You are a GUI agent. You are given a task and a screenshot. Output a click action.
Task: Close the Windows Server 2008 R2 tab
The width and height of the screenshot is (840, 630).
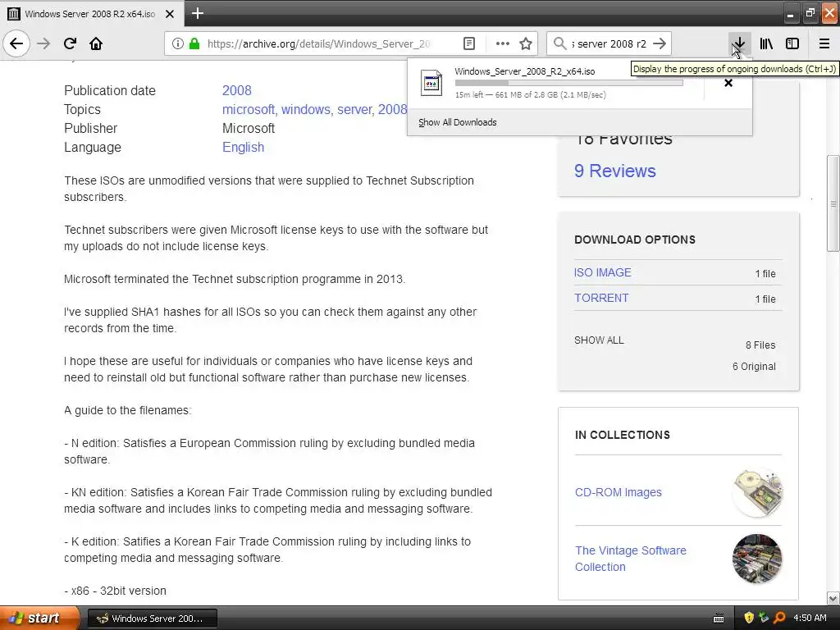tap(169, 14)
